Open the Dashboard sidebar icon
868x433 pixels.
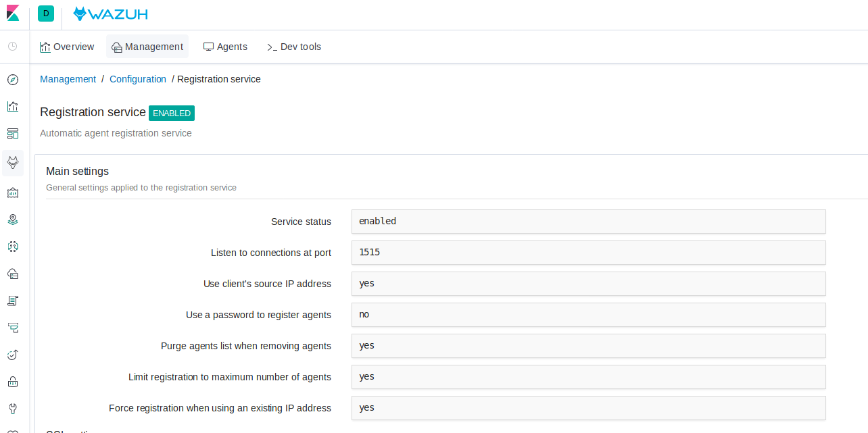click(12, 133)
